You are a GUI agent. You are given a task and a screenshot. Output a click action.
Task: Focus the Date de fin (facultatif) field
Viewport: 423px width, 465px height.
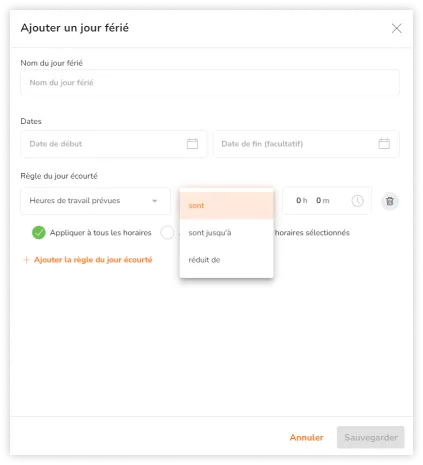tap(306, 144)
